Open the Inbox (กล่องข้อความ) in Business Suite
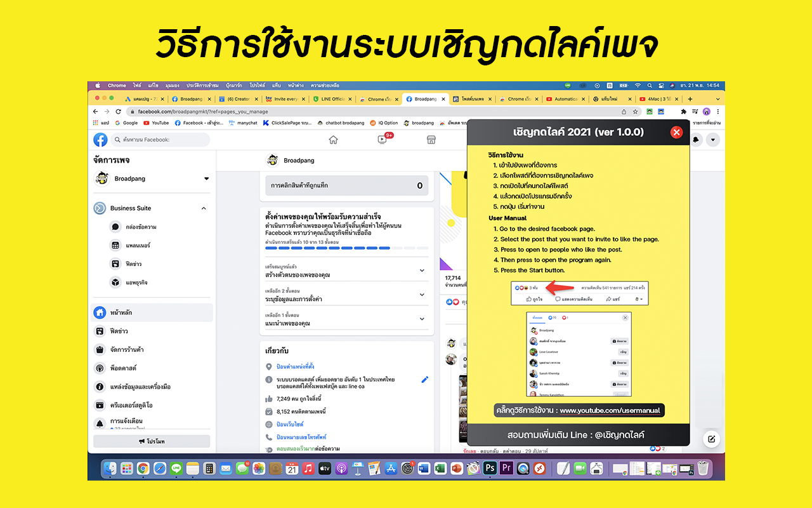The width and height of the screenshot is (812, 508). [x=127, y=227]
